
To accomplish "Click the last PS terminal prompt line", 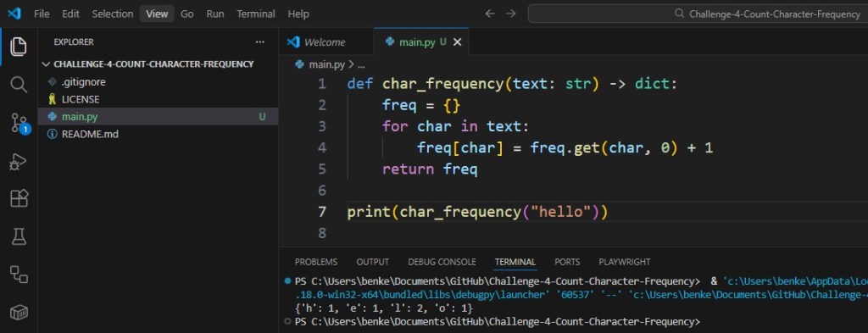I will (497, 321).
